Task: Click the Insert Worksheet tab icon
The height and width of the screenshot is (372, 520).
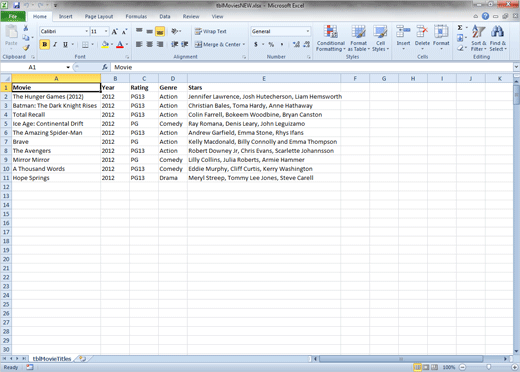Action: [x=82, y=359]
